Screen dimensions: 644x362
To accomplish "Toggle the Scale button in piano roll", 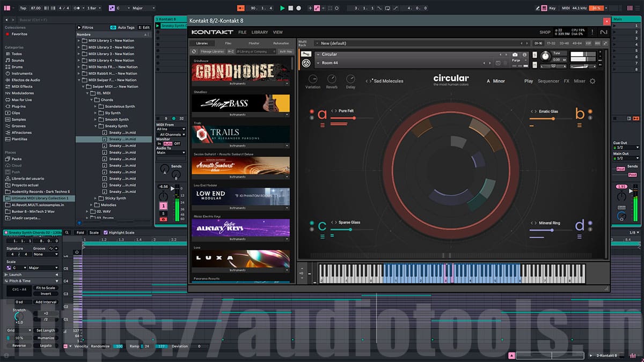I will (x=94, y=232).
